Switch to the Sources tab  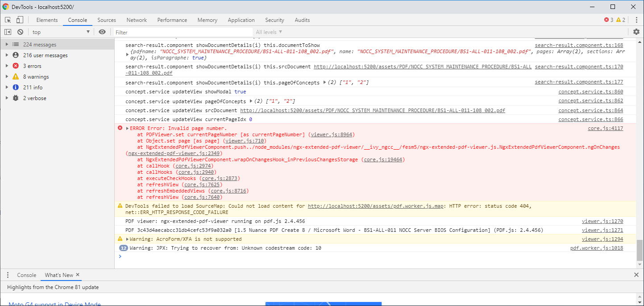pyautogui.click(x=107, y=20)
